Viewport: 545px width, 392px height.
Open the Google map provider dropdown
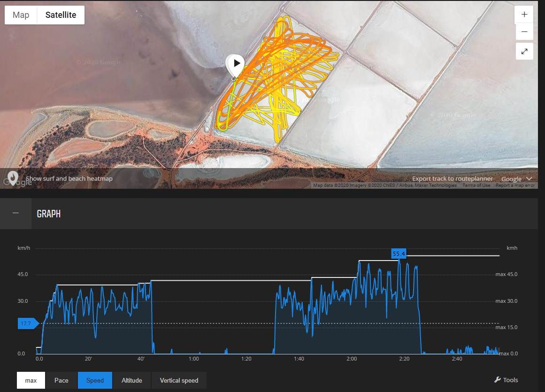(x=516, y=179)
